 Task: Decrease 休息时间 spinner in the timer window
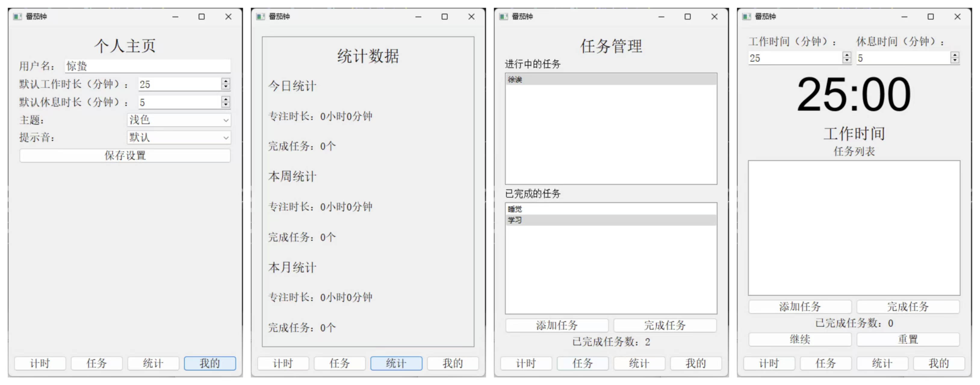(x=954, y=60)
